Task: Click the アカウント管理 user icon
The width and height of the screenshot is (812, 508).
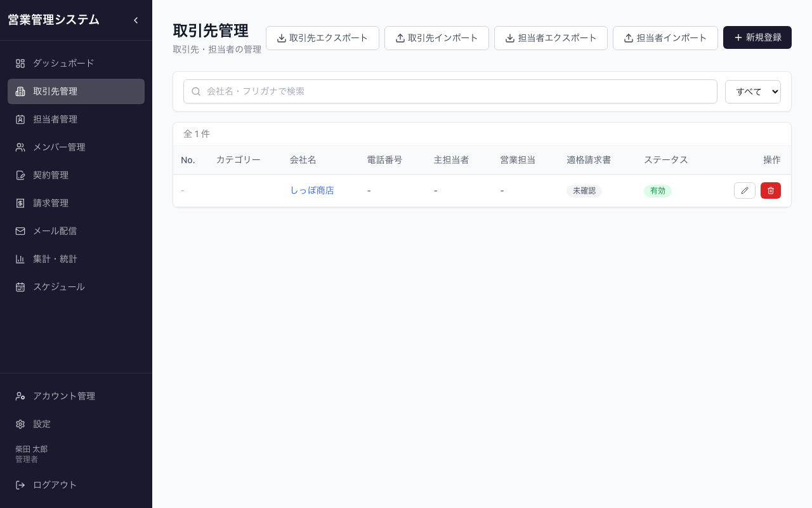Action: pyautogui.click(x=20, y=396)
